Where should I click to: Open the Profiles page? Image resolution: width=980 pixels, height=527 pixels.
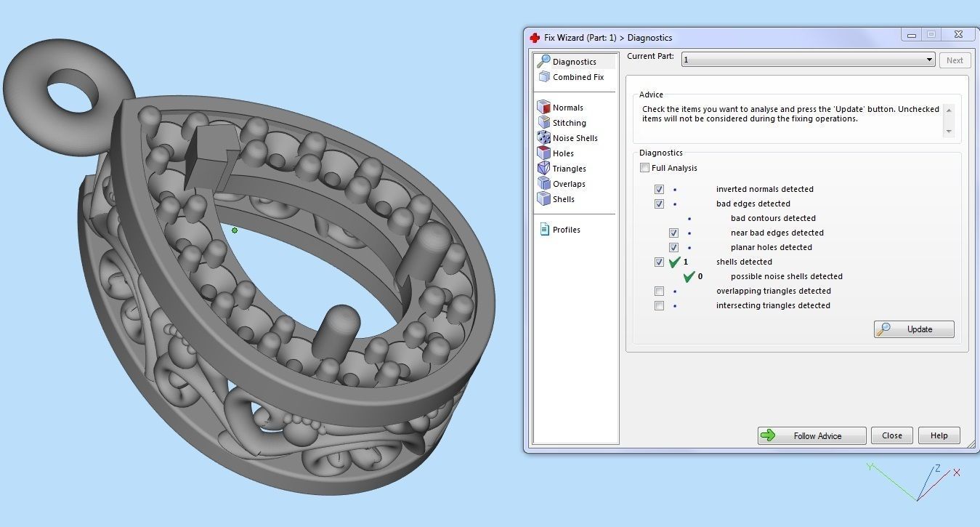560,230
